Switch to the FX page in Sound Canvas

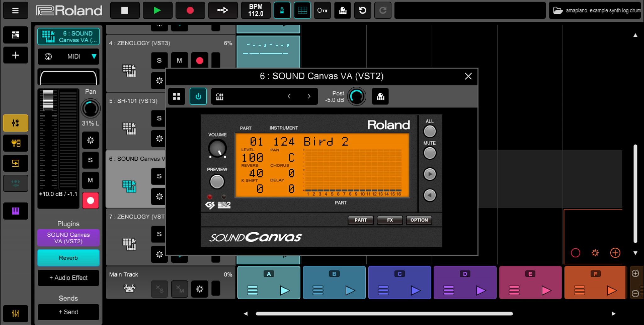[x=390, y=220]
